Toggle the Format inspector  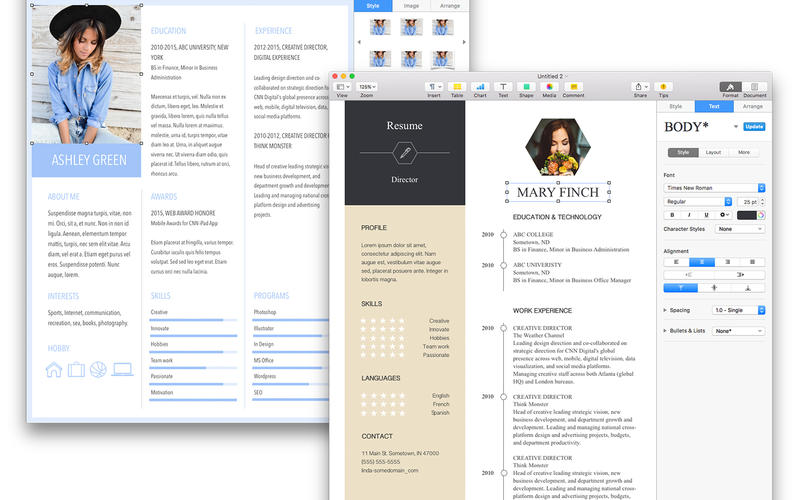click(x=730, y=87)
